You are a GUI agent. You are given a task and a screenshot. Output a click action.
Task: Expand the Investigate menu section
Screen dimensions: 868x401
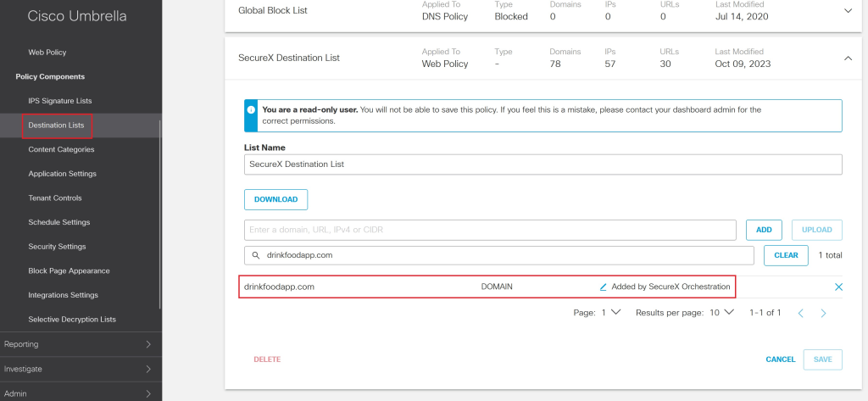[x=81, y=369]
